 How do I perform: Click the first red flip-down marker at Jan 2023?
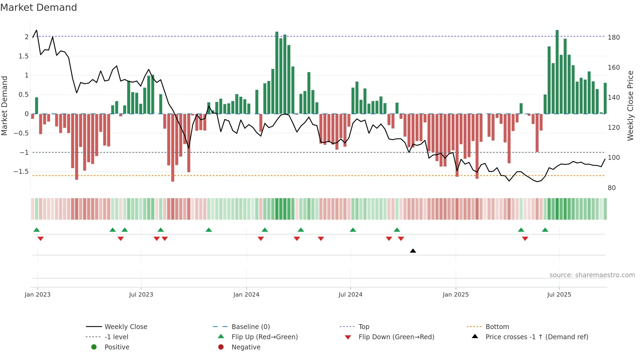41,239
